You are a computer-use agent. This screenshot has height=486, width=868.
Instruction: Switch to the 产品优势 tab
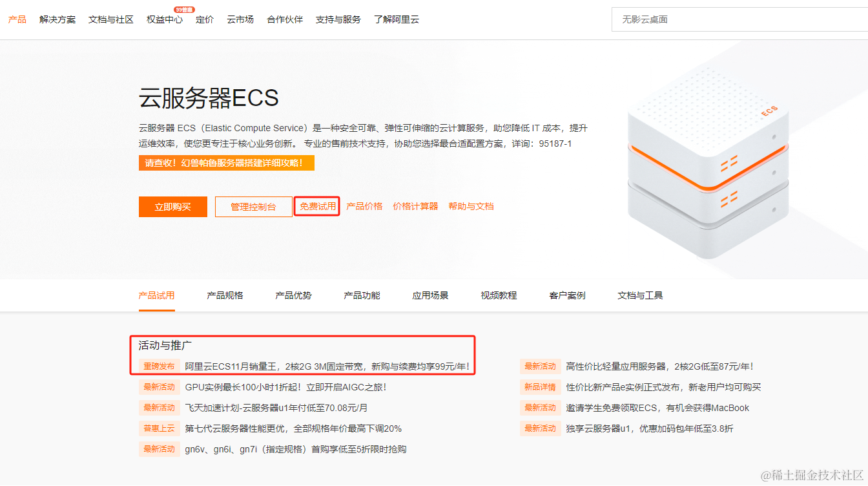pyautogui.click(x=293, y=295)
